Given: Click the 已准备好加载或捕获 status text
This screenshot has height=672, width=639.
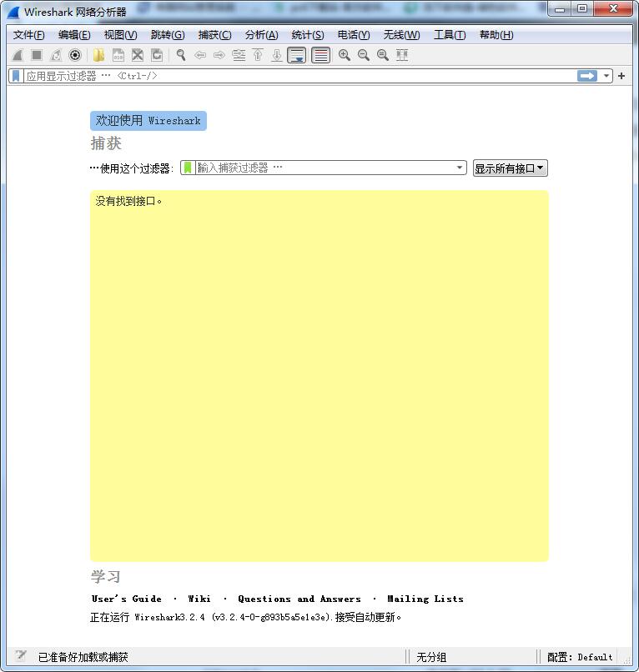Looking at the screenshot, I should (x=83, y=657).
